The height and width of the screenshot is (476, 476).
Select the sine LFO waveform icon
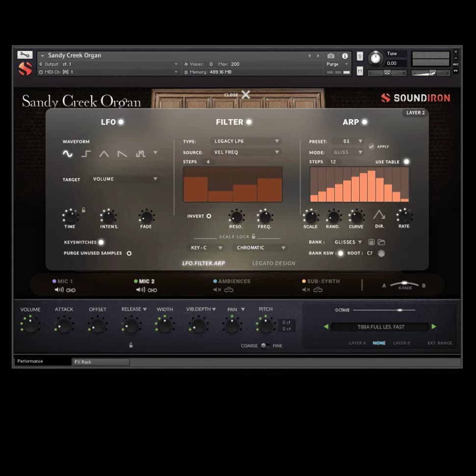pyautogui.click(x=68, y=154)
